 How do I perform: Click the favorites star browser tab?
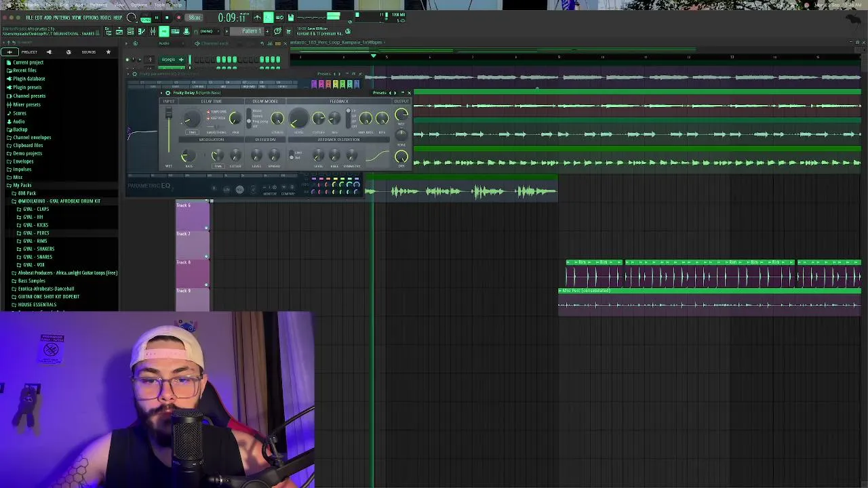tap(108, 52)
